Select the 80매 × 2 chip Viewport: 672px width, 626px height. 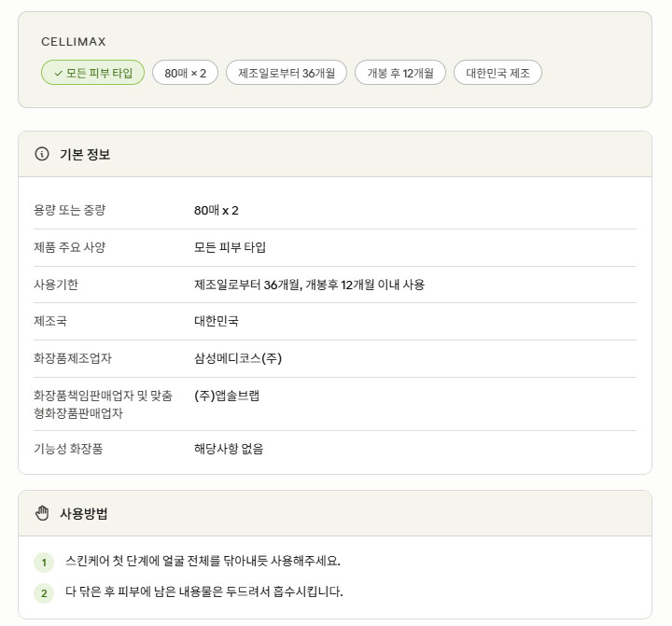(185, 73)
